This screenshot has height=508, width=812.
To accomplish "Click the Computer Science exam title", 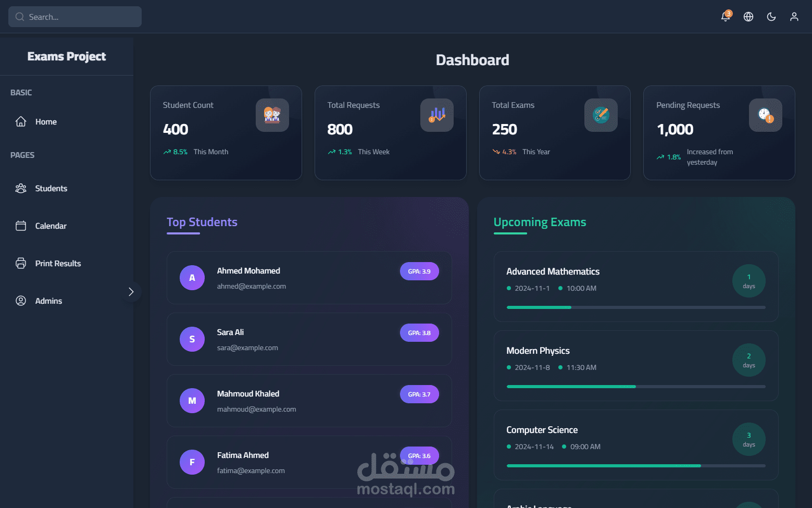I will coord(542,430).
